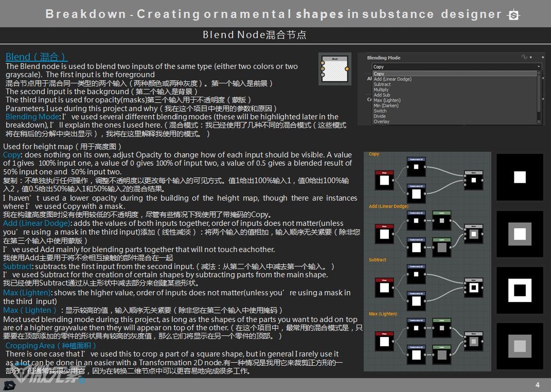Select the Blend node in the Copy graph
This screenshot has width=551, height=392.
[473, 180]
